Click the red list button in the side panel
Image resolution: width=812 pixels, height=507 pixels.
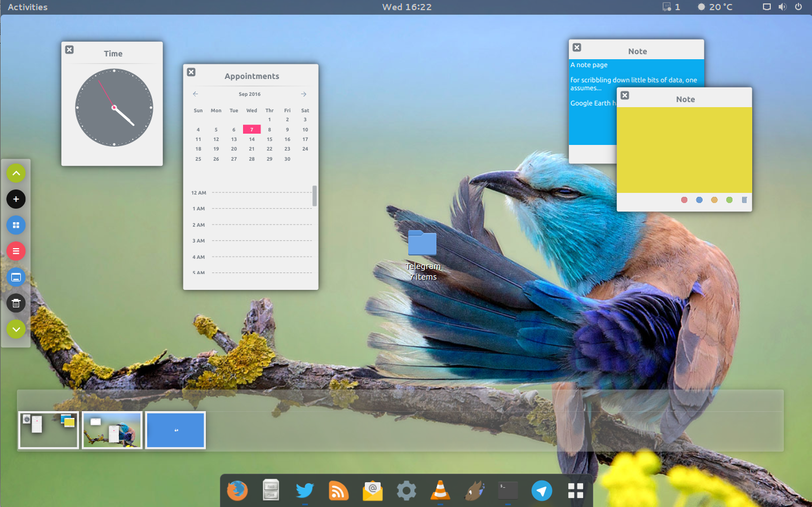(16, 251)
